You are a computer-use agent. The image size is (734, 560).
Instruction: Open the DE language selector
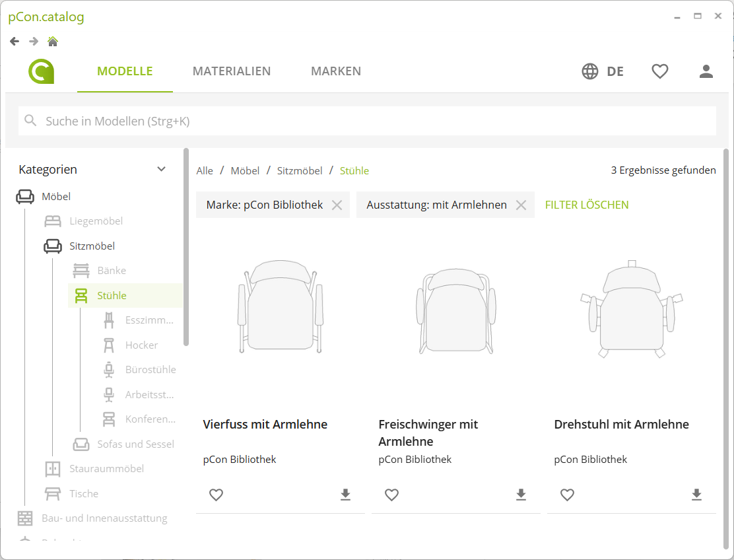tap(615, 71)
